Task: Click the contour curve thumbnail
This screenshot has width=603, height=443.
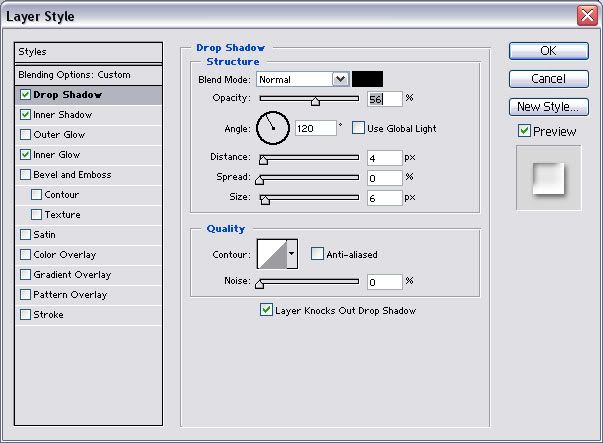Action: click(272, 254)
